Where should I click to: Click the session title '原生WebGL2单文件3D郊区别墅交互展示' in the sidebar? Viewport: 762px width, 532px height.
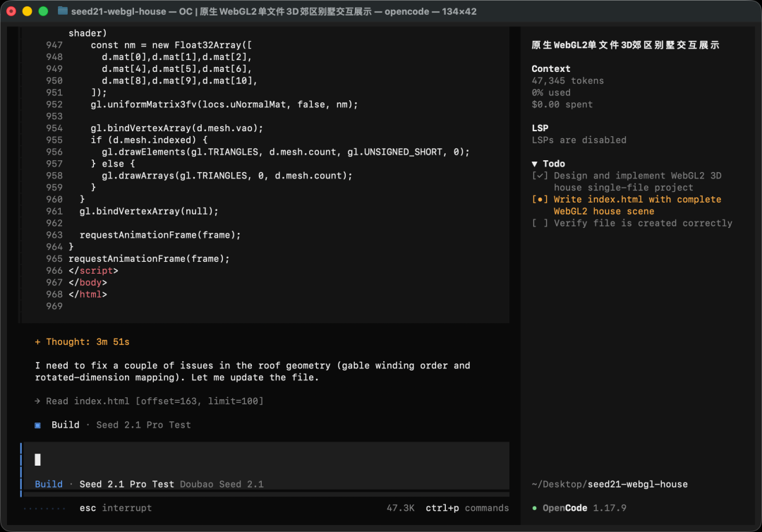coord(625,45)
